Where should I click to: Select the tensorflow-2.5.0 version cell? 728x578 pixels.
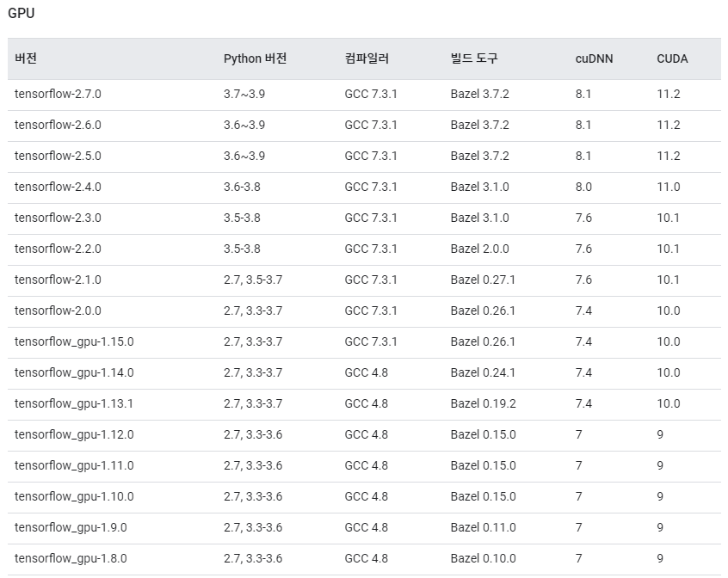[x=58, y=156]
